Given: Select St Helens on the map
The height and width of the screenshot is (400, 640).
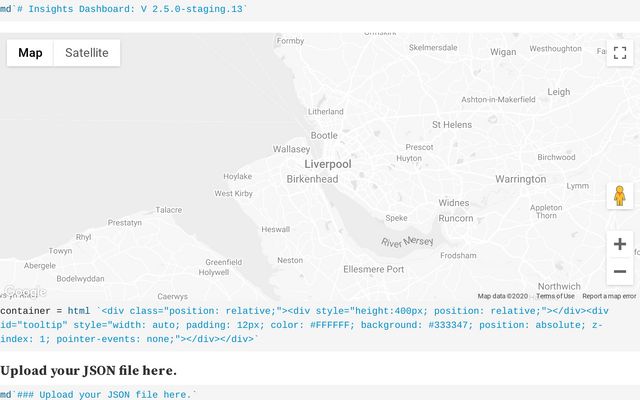Looking at the screenshot, I should (451, 125).
